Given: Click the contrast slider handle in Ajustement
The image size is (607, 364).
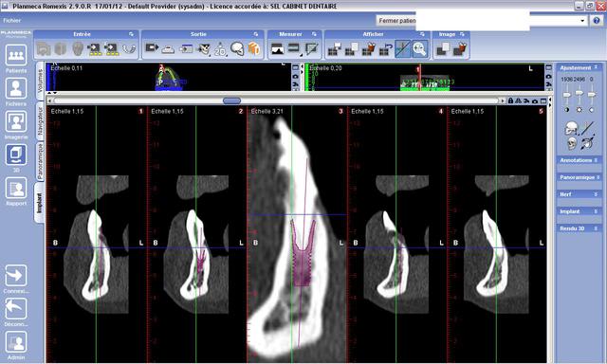Looking at the screenshot, I should pos(567,95).
